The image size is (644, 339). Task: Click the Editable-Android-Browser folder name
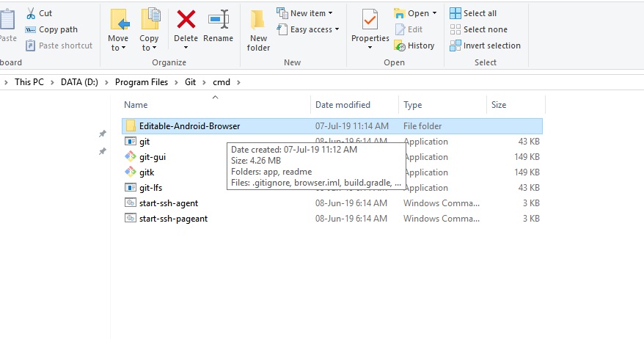(189, 126)
